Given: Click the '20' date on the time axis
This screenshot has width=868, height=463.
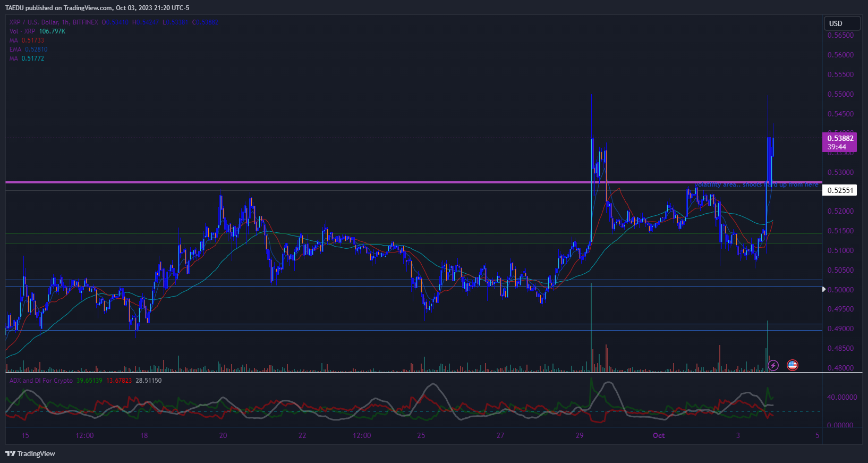Looking at the screenshot, I should click(223, 435).
